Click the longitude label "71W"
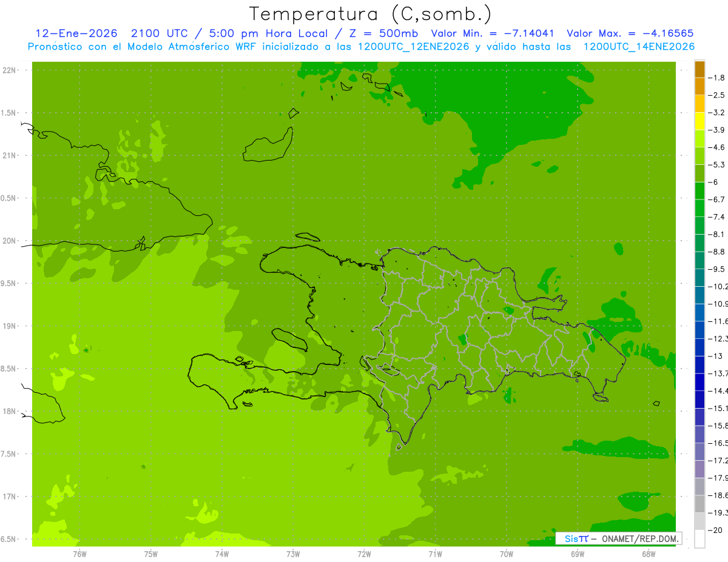 [435, 554]
